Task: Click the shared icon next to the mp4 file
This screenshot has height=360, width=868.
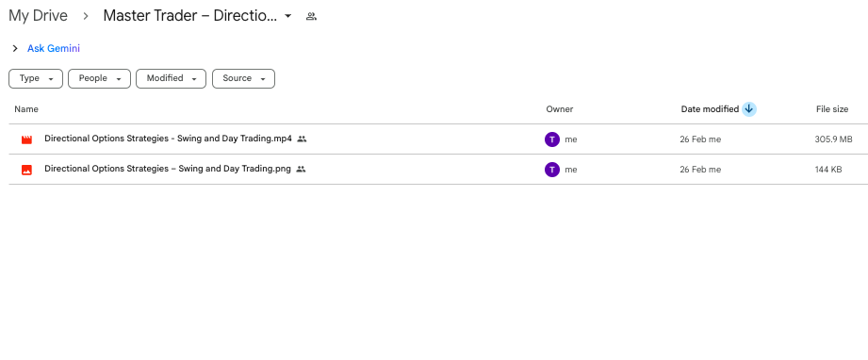Action: [x=302, y=139]
